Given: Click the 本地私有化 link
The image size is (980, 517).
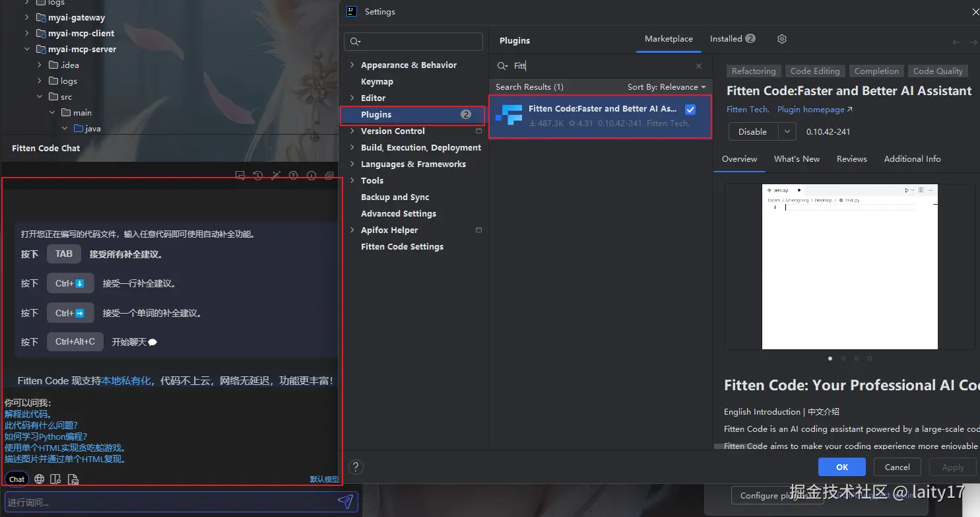Looking at the screenshot, I should click(x=126, y=381).
